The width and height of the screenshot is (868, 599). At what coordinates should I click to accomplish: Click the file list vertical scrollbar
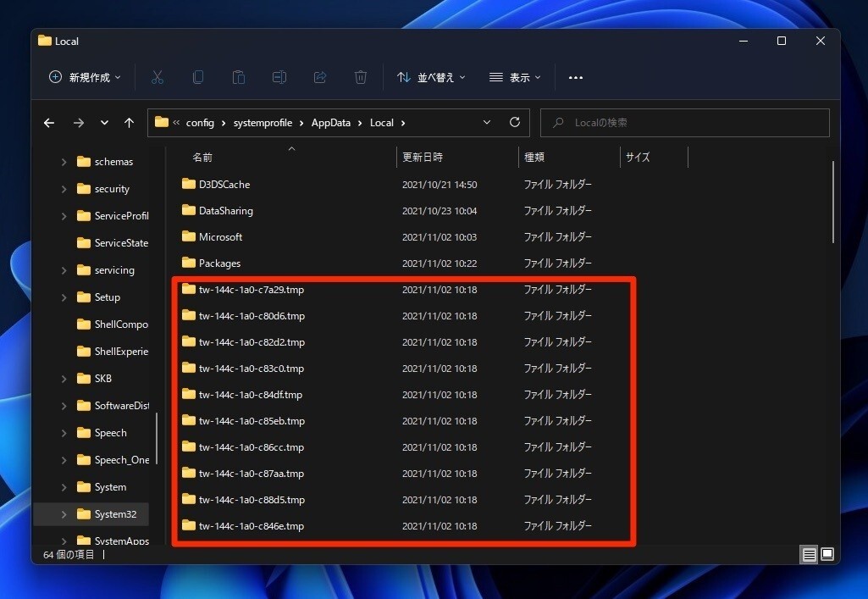[833, 203]
